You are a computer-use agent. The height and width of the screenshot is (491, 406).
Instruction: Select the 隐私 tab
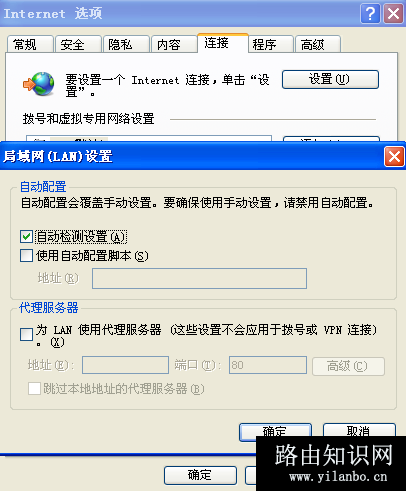126,44
